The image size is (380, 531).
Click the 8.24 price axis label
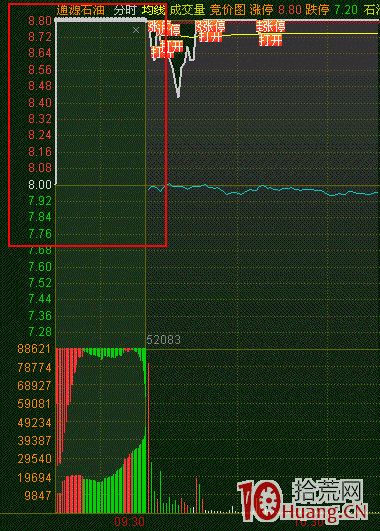[x=40, y=135]
